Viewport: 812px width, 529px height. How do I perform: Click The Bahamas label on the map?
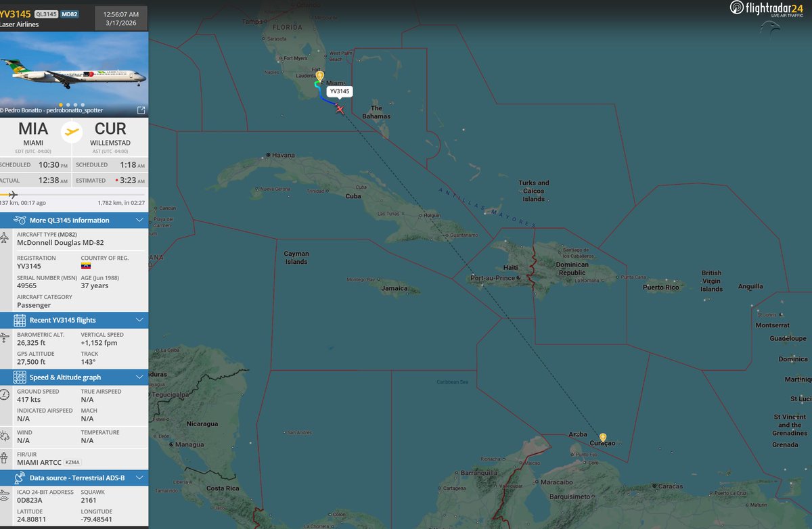click(377, 112)
